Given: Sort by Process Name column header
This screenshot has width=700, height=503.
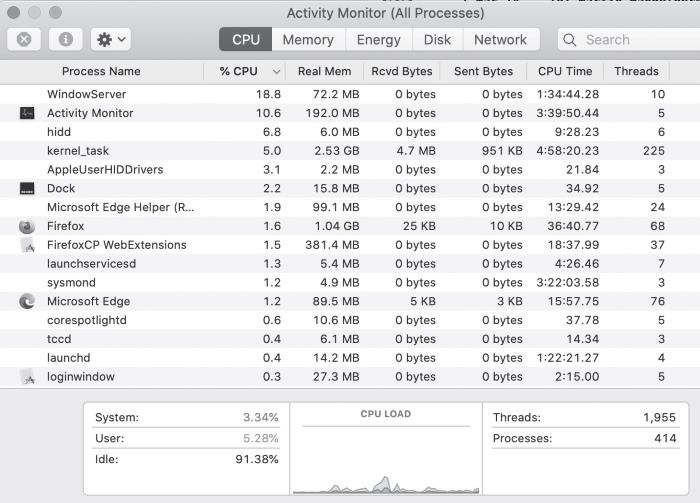Looking at the screenshot, I should click(101, 71).
